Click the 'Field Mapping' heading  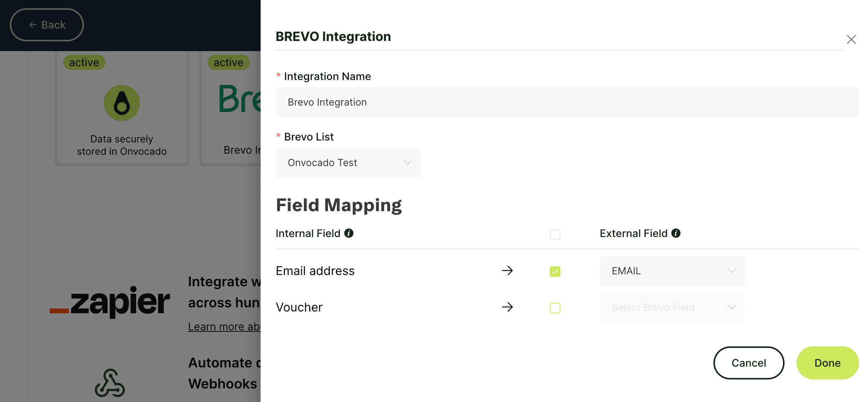(339, 206)
